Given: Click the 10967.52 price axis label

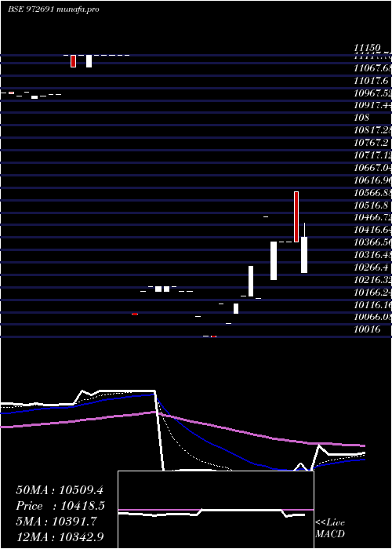Looking at the screenshot, I should point(372,93).
